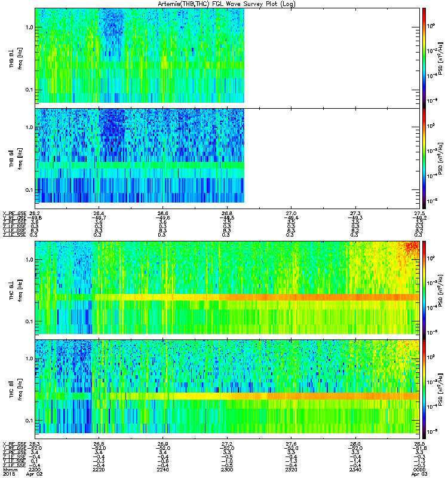Click the green horizontal band in THB B∥ spectrogram
The height and width of the screenshot is (478, 448).
[x=140, y=165]
